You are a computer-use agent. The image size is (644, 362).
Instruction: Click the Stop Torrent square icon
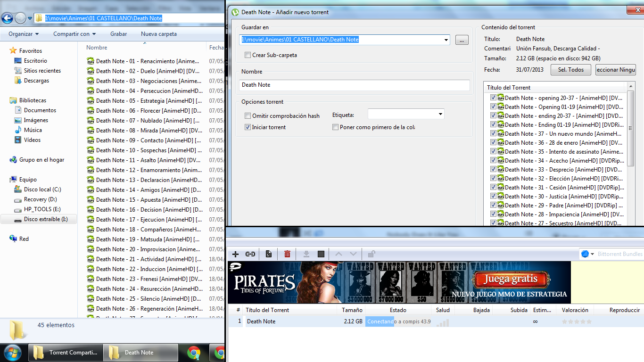(321, 254)
